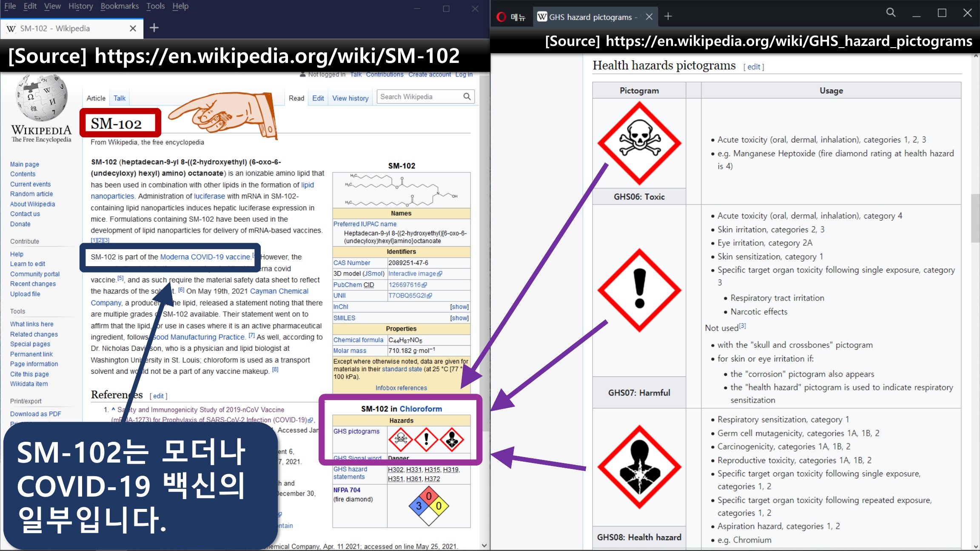Click the Opera browser search icon

(x=891, y=13)
